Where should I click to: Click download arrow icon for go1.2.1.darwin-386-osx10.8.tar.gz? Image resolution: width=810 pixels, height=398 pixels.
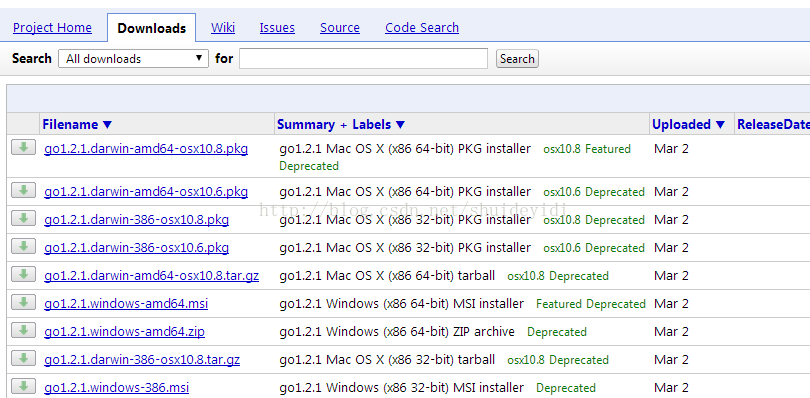tap(23, 358)
